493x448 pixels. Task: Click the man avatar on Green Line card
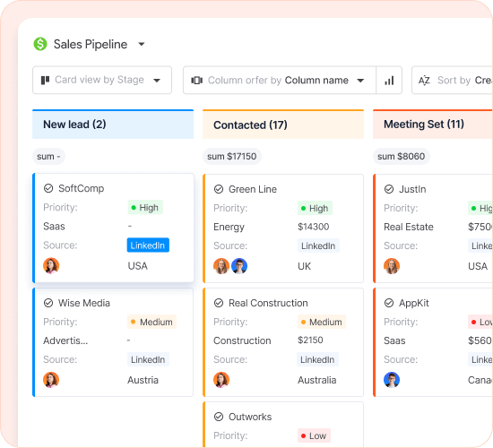239,266
